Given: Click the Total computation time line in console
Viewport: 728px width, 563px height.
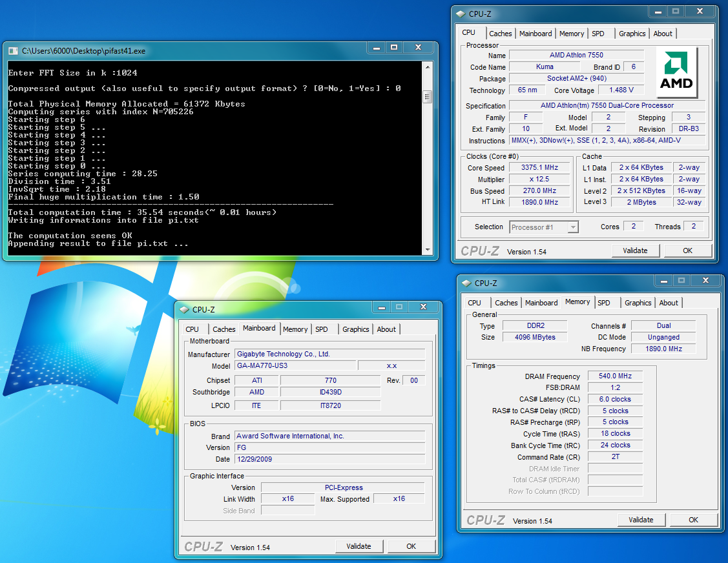Looking at the screenshot, I should point(142,212).
